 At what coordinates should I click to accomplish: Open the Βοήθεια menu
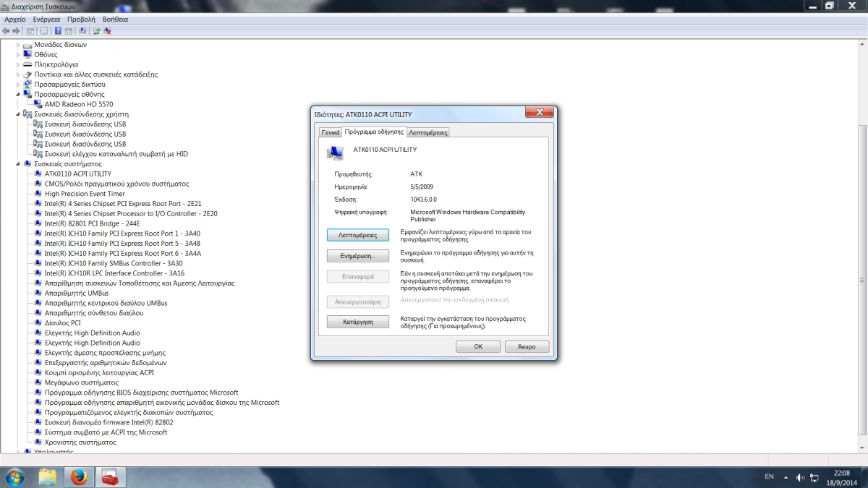click(116, 20)
